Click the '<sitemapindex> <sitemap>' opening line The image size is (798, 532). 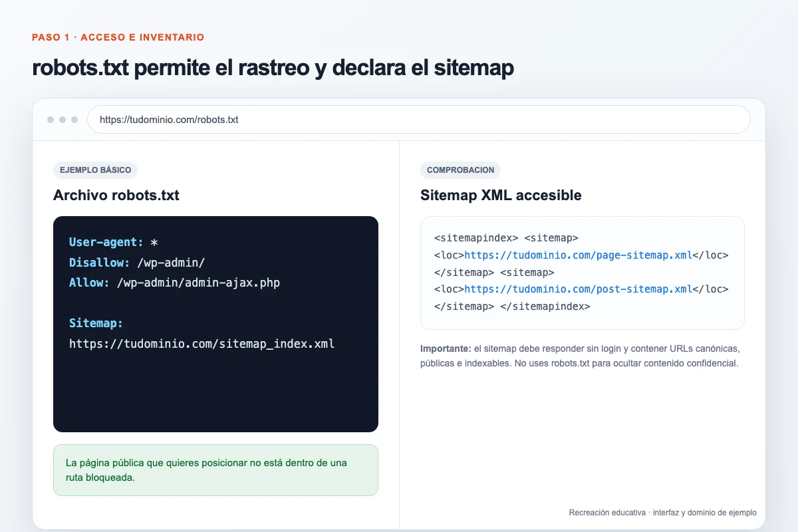click(x=506, y=237)
